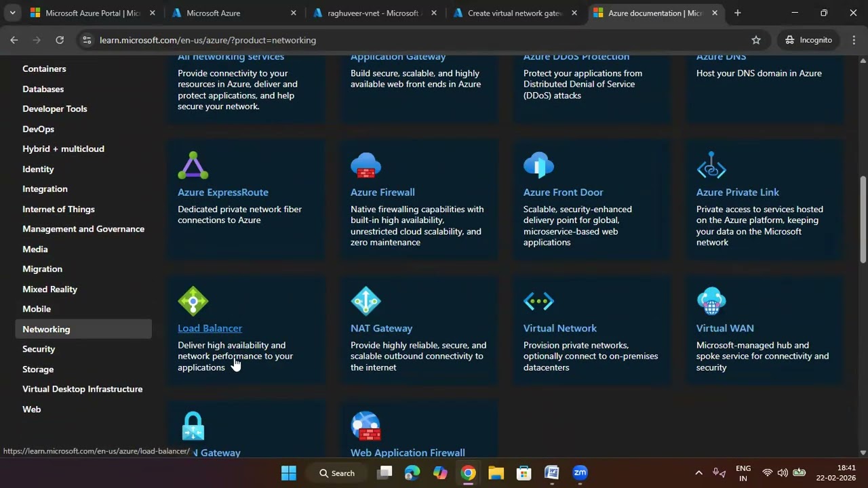The height and width of the screenshot is (488, 868).
Task: Select Integration in the product sidebar
Action: click(x=45, y=188)
